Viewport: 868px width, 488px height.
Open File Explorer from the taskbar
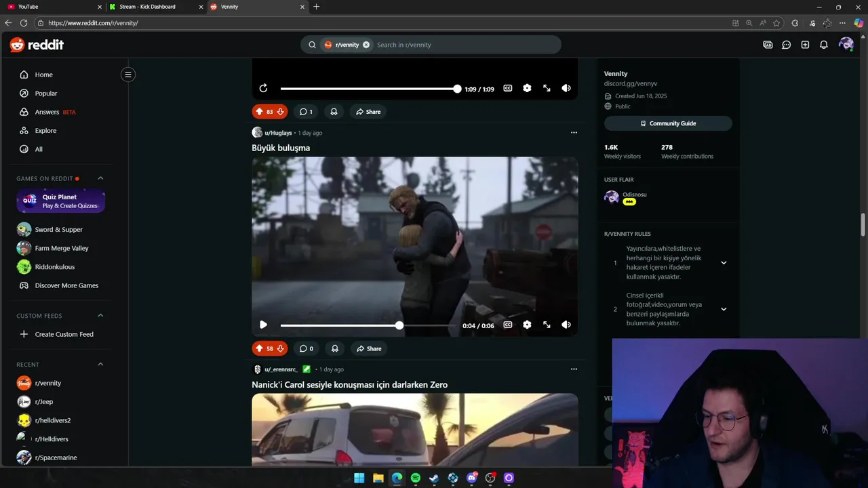click(x=378, y=478)
